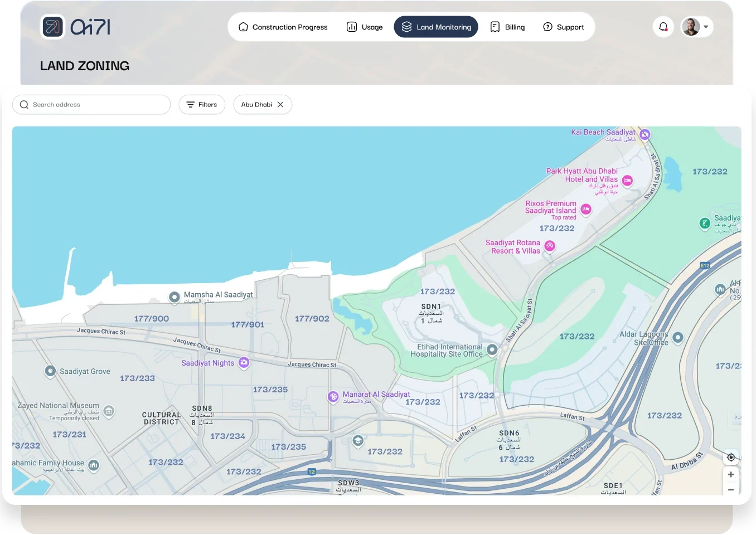Open notifications bell
This screenshot has height=535, width=756.
663,27
